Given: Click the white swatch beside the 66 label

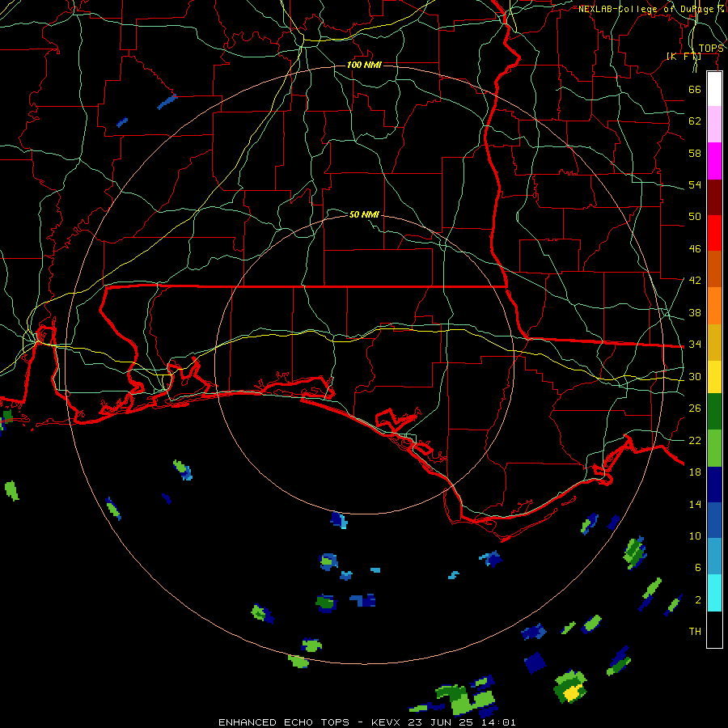Looking at the screenshot, I should point(714,89).
